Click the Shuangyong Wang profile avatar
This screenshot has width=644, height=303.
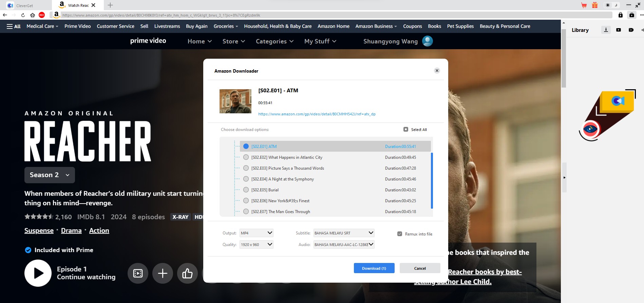(x=428, y=41)
